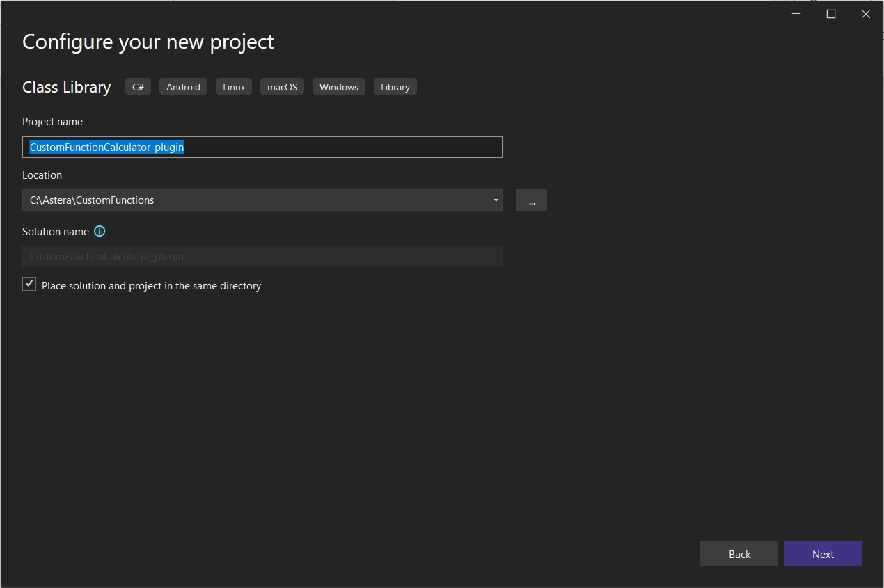The width and height of the screenshot is (884, 588).
Task: Open the location browse ellipsis button
Action: [532, 200]
